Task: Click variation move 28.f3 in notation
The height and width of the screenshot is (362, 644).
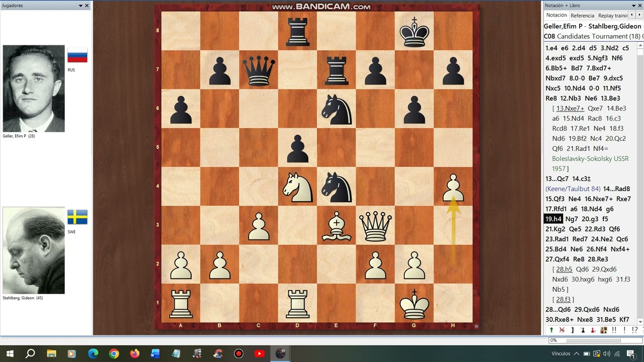Action: [x=563, y=299]
